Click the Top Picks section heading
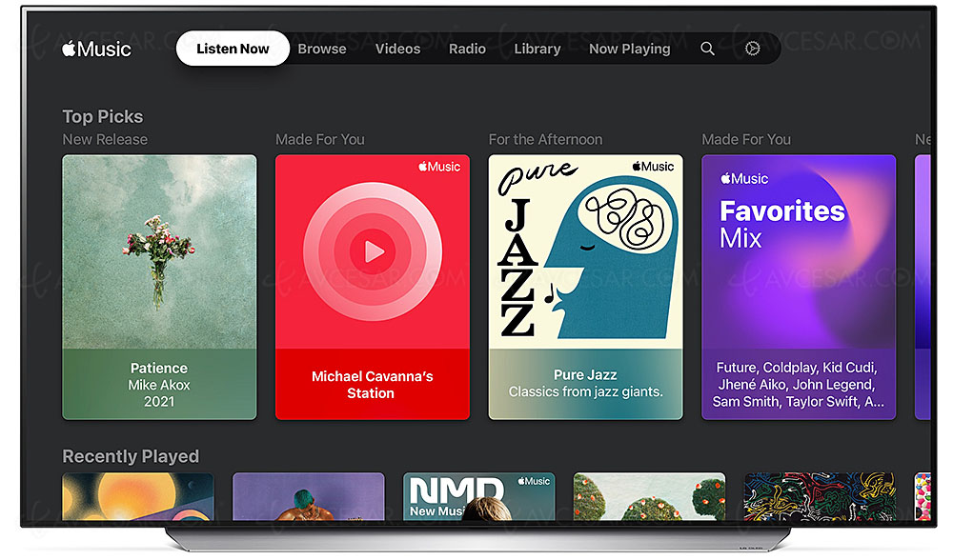 click(x=102, y=116)
